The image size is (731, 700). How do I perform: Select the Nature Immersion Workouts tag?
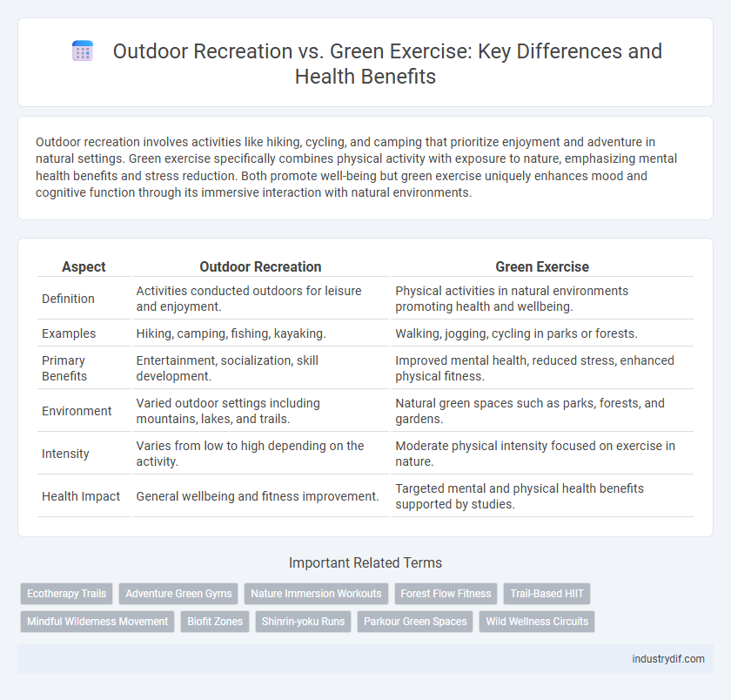pos(316,594)
